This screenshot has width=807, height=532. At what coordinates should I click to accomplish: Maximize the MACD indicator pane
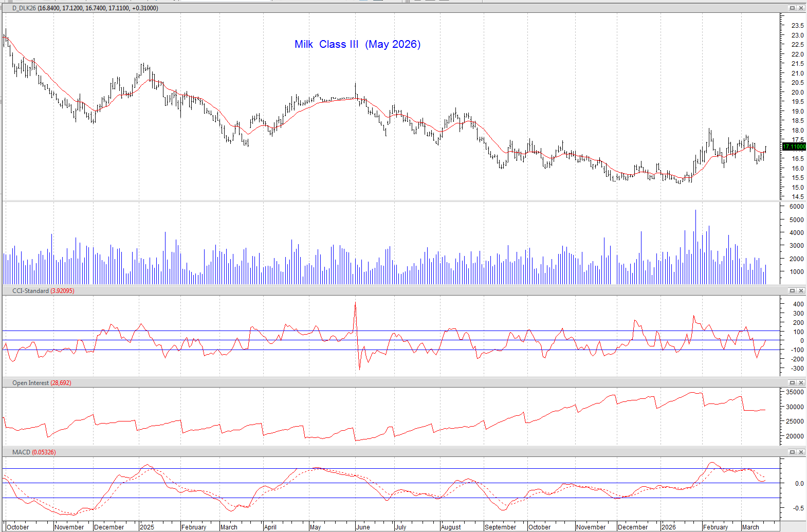792,452
